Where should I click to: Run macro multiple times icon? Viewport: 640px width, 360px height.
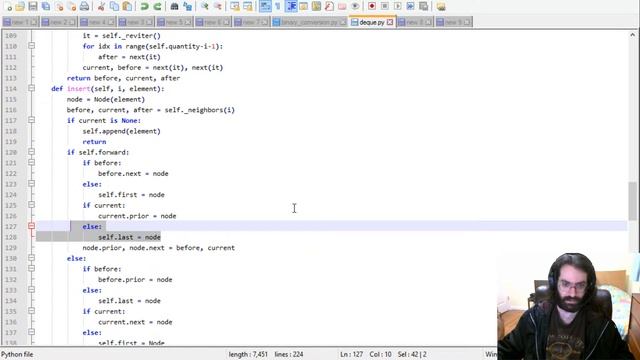[x=411, y=6]
